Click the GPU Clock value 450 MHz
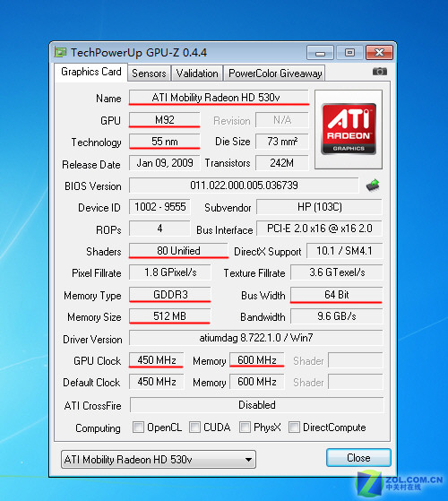This screenshot has height=501, width=448. (157, 360)
